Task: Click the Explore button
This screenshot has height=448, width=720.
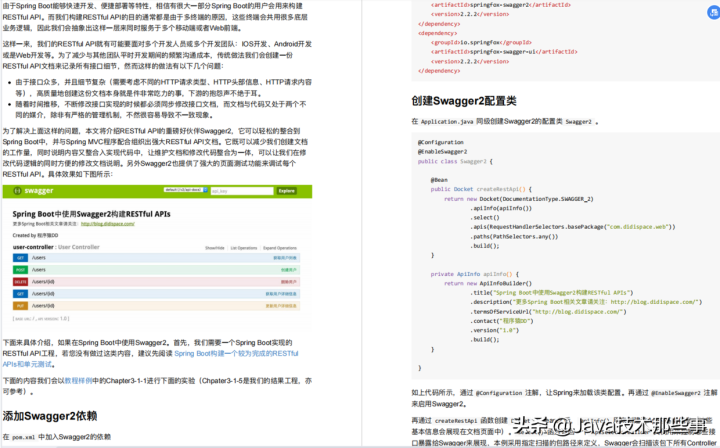Action: 287,191
